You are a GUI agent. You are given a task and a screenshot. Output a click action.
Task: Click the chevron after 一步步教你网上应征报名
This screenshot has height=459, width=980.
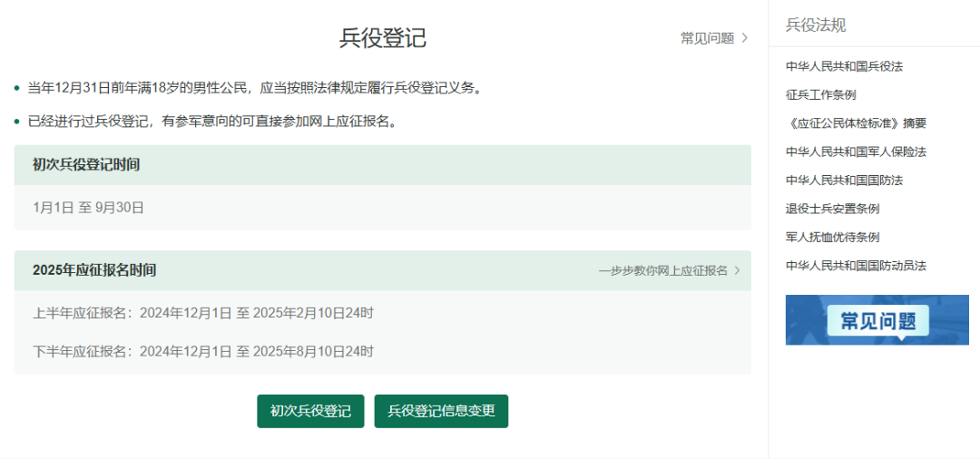tap(737, 270)
